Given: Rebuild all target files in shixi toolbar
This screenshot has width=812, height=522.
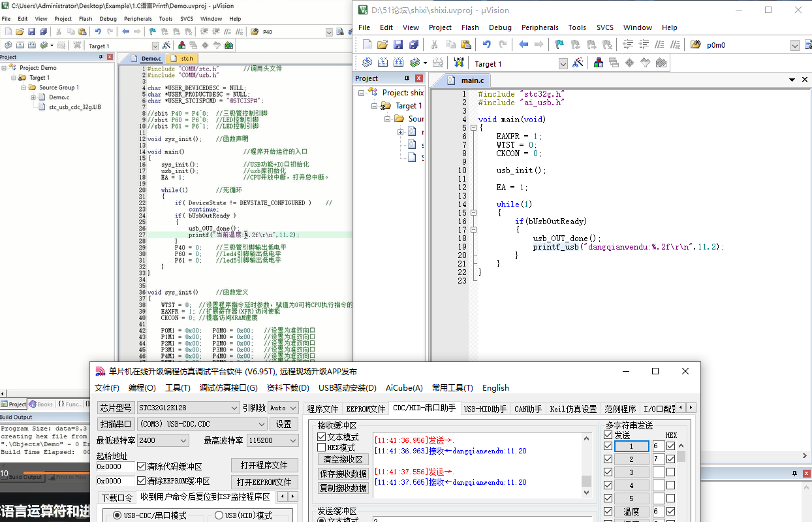Looking at the screenshot, I should [398, 63].
